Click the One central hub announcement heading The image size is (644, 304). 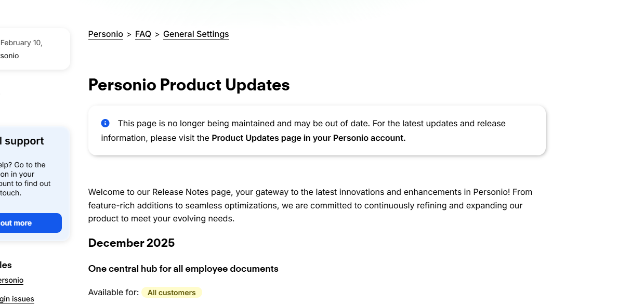(x=183, y=269)
